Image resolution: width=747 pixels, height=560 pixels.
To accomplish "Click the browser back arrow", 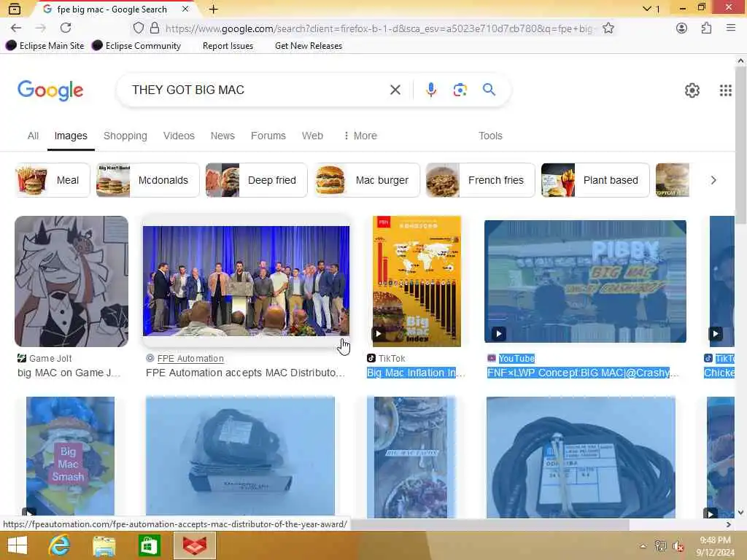I will (x=16, y=28).
